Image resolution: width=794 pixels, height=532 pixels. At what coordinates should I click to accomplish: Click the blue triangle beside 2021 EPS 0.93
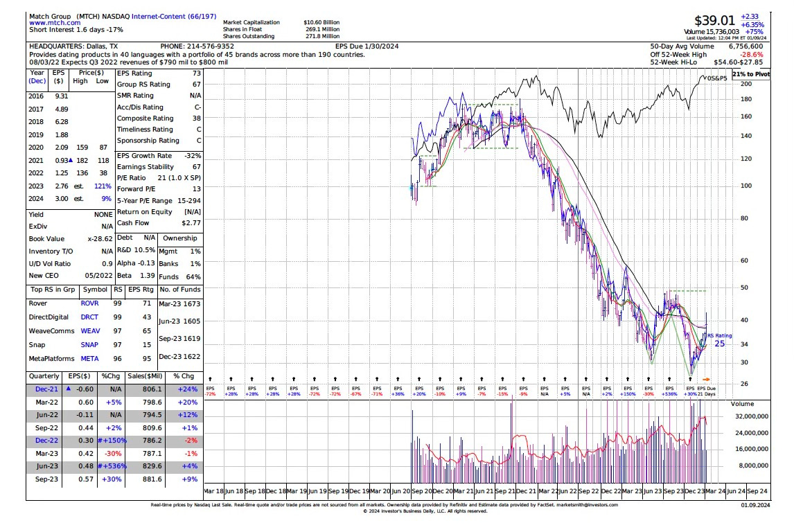click(71, 160)
